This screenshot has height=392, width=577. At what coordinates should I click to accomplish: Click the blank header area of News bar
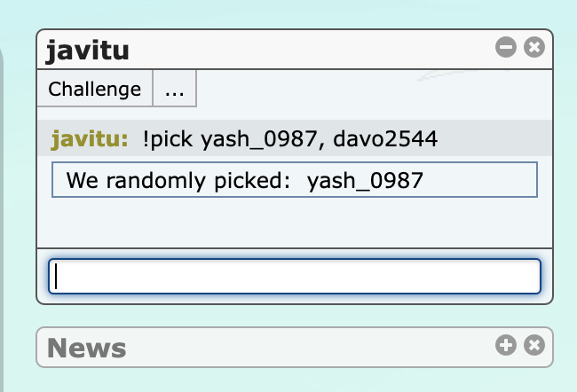[309, 347]
